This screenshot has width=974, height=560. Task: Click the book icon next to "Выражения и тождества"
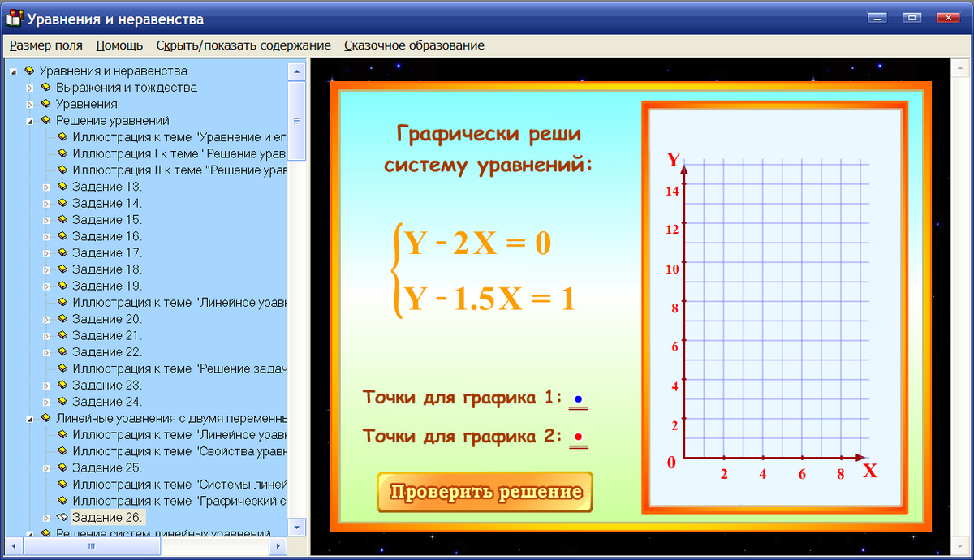pos(46,87)
